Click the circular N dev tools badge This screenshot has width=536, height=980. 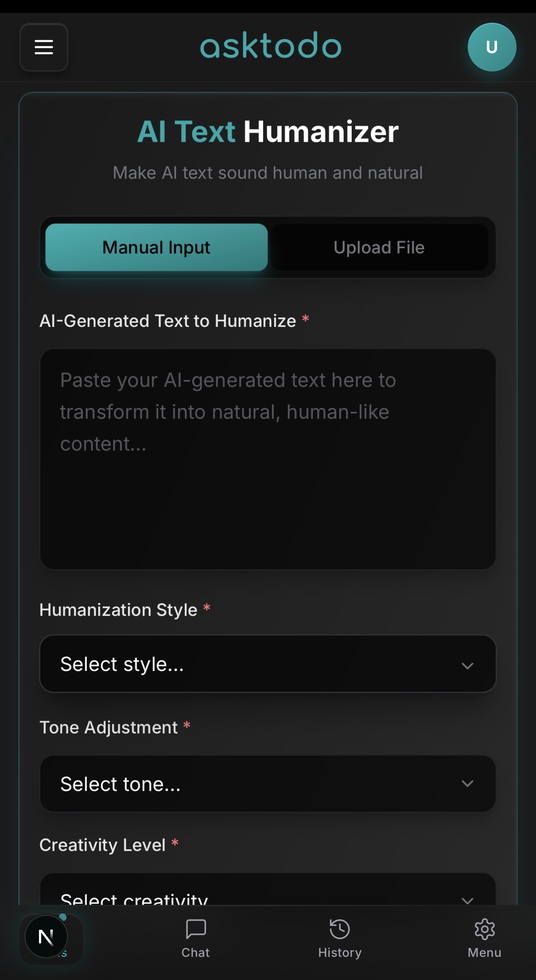[47, 936]
